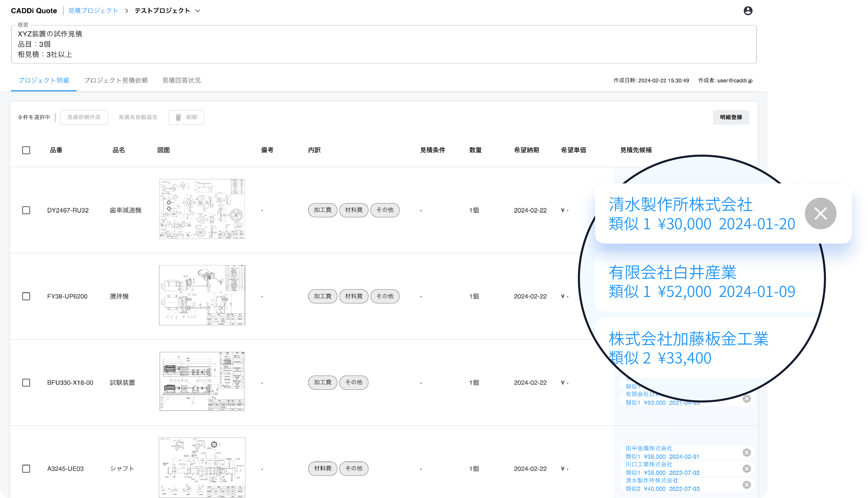
Task: Click the 見積先候補 column header
Action: click(636, 150)
